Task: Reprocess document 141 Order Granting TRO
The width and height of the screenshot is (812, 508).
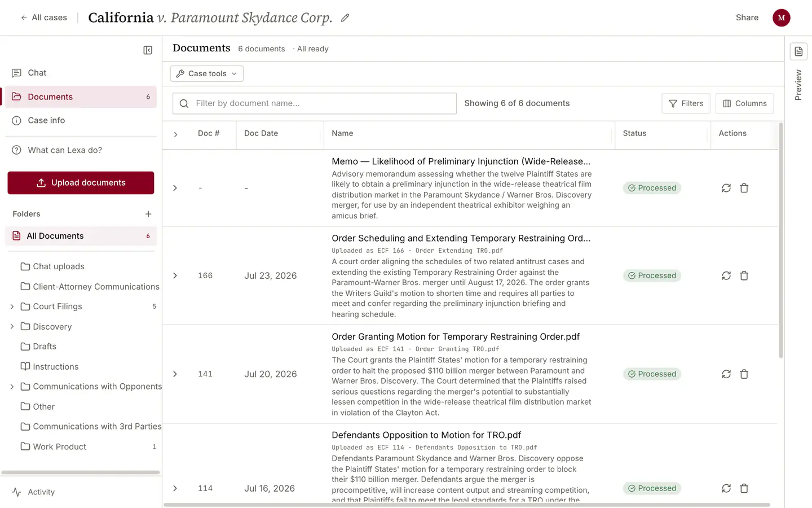Action: pos(726,374)
